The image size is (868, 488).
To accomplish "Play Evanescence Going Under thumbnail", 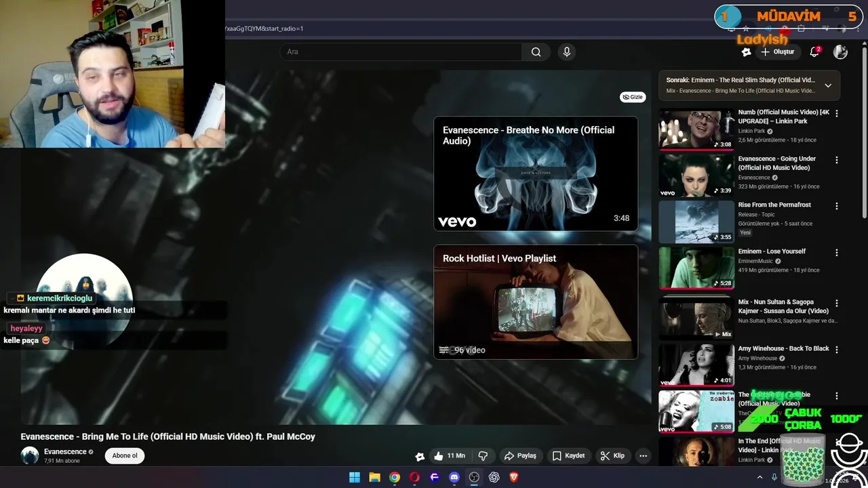I will 696,175.
